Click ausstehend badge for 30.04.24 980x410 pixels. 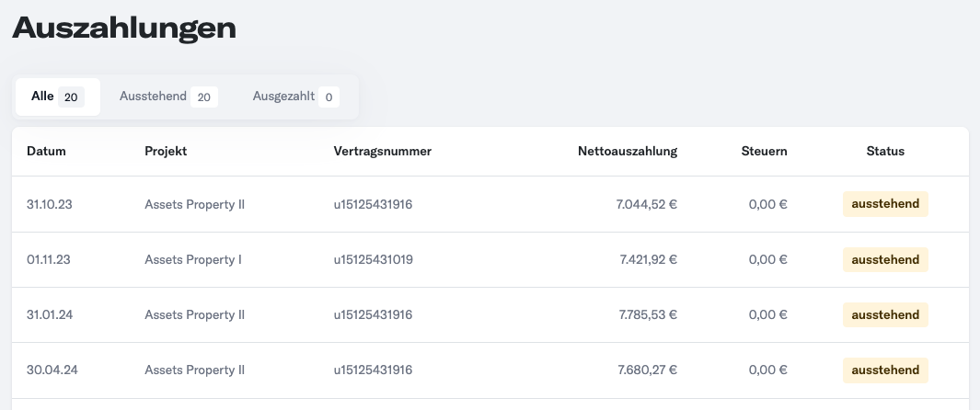(x=885, y=370)
